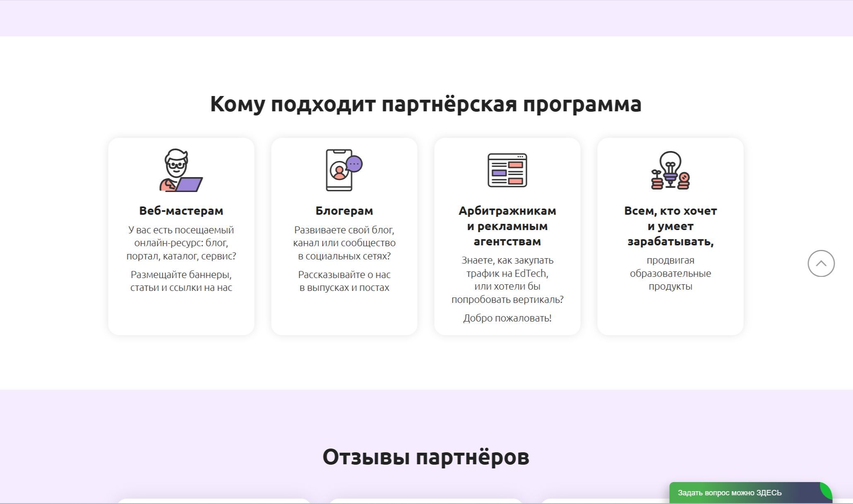Select "Арбитражникам и рекламным агентствам" title
Image resolution: width=853 pixels, height=504 pixels.
[507, 226]
